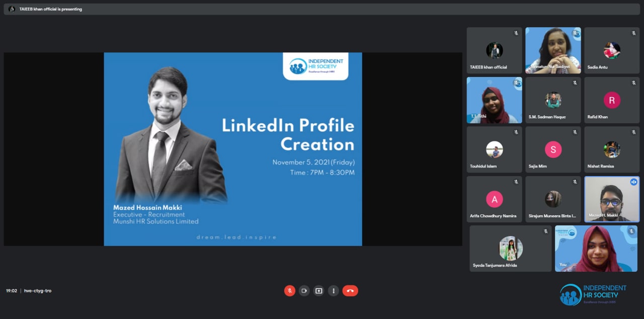The width and height of the screenshot is (644, 319).
Task: Select Nishat Ramisa participant tile
Action: [612, 149]
